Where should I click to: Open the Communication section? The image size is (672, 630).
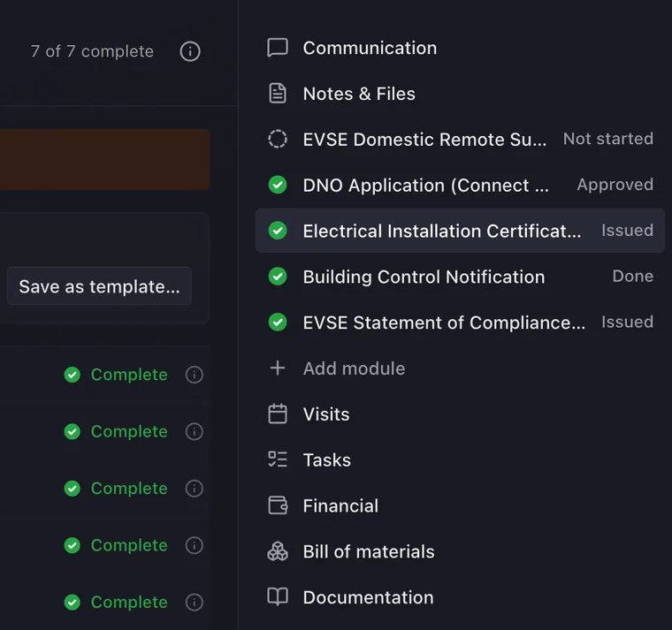click(x=460, y=48)
